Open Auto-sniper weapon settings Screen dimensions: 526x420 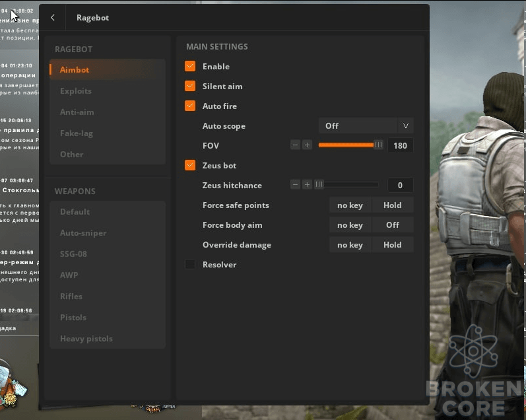(108, 233)
